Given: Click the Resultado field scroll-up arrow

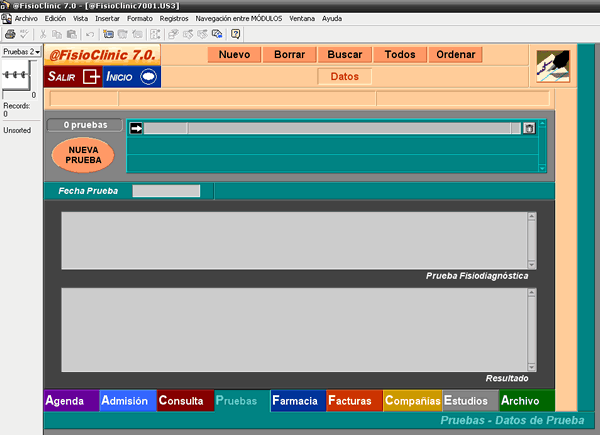Looking at the screenshot, I should click(x=532, y=293).
